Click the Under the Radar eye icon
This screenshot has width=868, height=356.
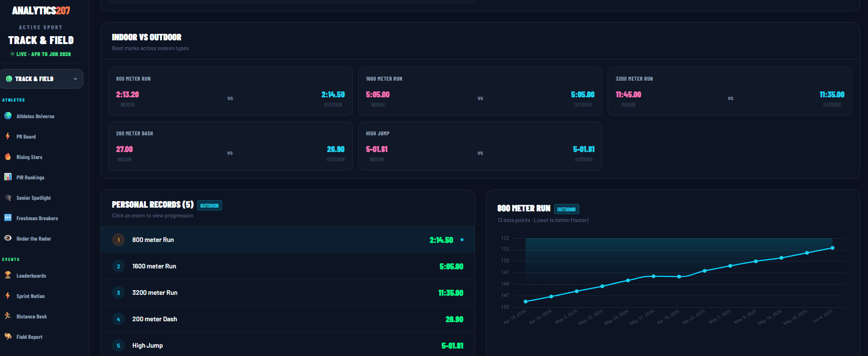coord(8,238)
